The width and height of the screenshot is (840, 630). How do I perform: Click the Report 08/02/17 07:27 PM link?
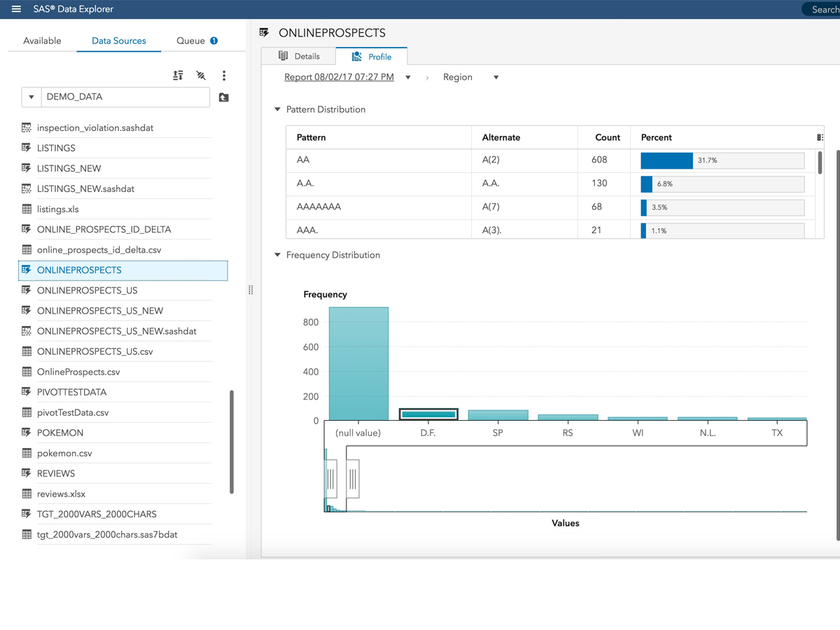[339, 78]
